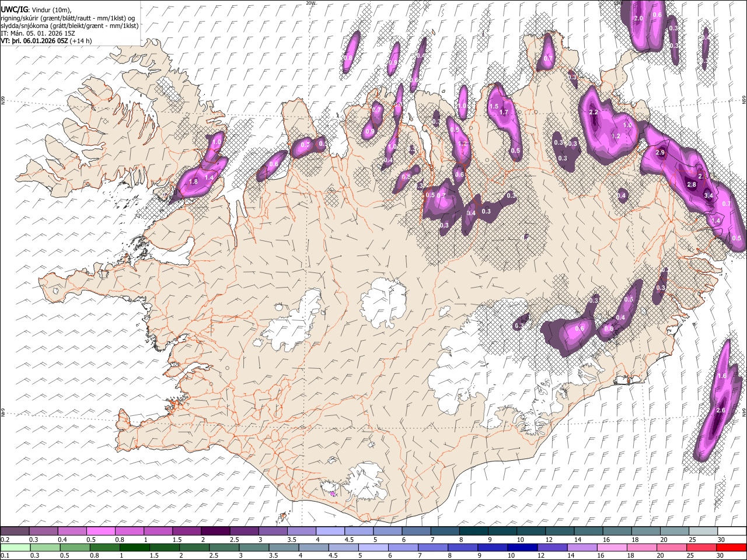Click the UWC/IG title text
This screenshot has width=747, height=560.
click(x=14, y=10)
